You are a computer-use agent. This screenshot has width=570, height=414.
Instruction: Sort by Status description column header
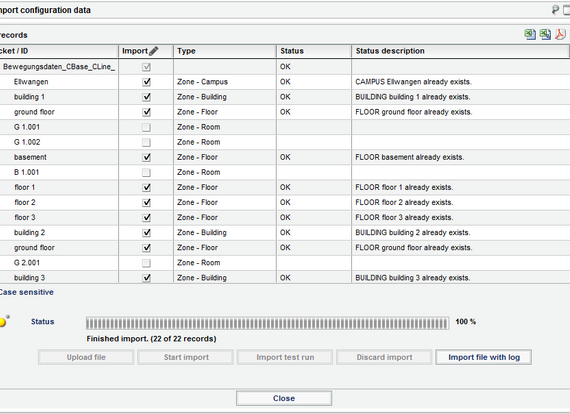(x=390, y=51)
